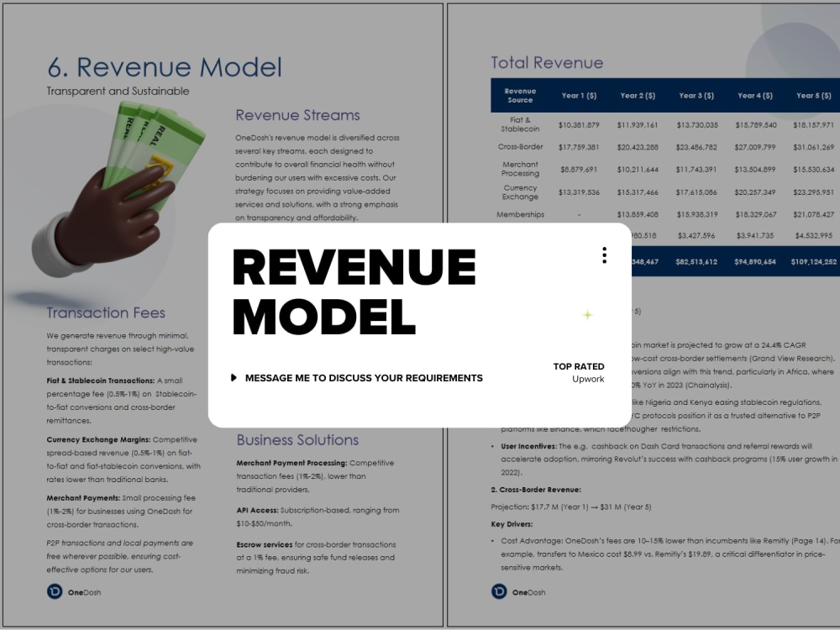Click the REVENUE MODEL card headline
The width and height of the screenshot is (840, 630).
354,291
